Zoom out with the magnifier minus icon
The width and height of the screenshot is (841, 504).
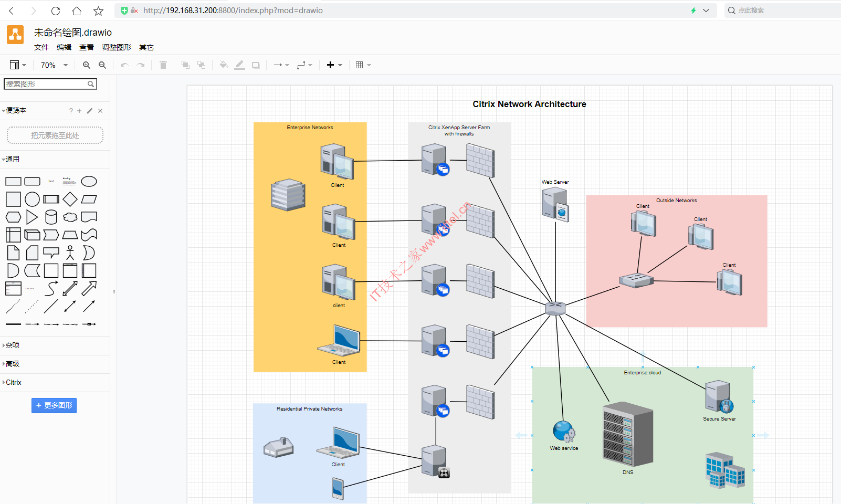tap(102, 65)
